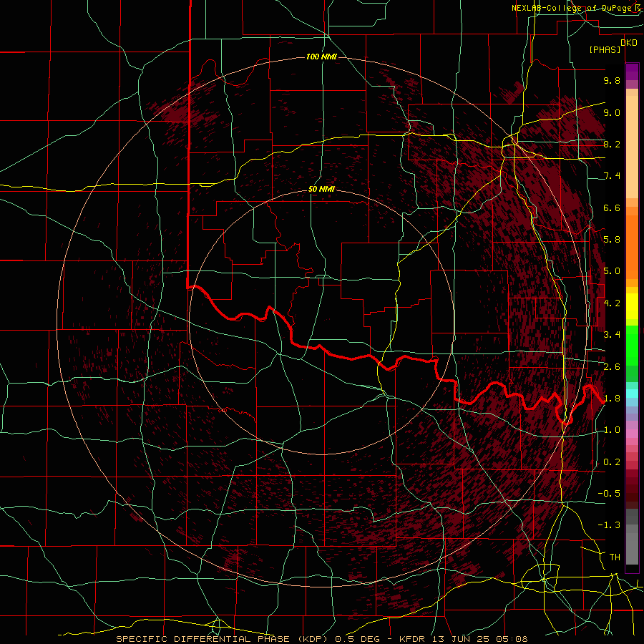Pick the yellow band in the color scale
Image resolution: width=644 pixels, height=644 pixels.
[632, 306]
